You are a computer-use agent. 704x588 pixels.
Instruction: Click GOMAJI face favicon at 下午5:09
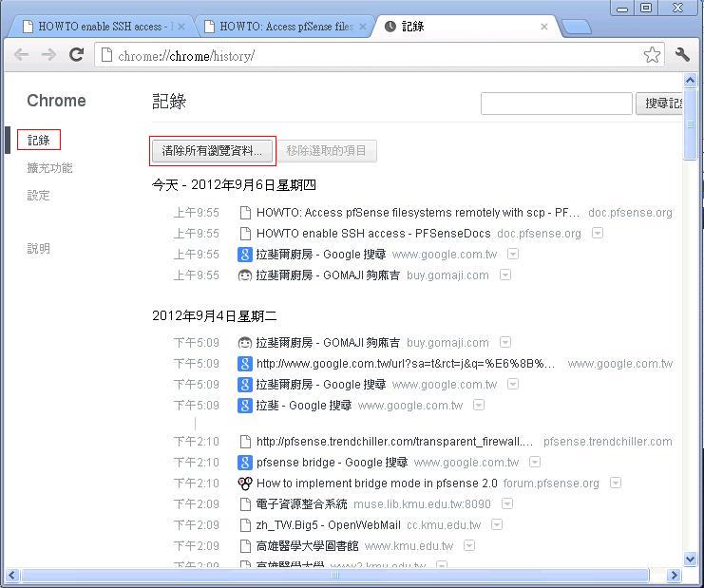click(x=245, y=343)
